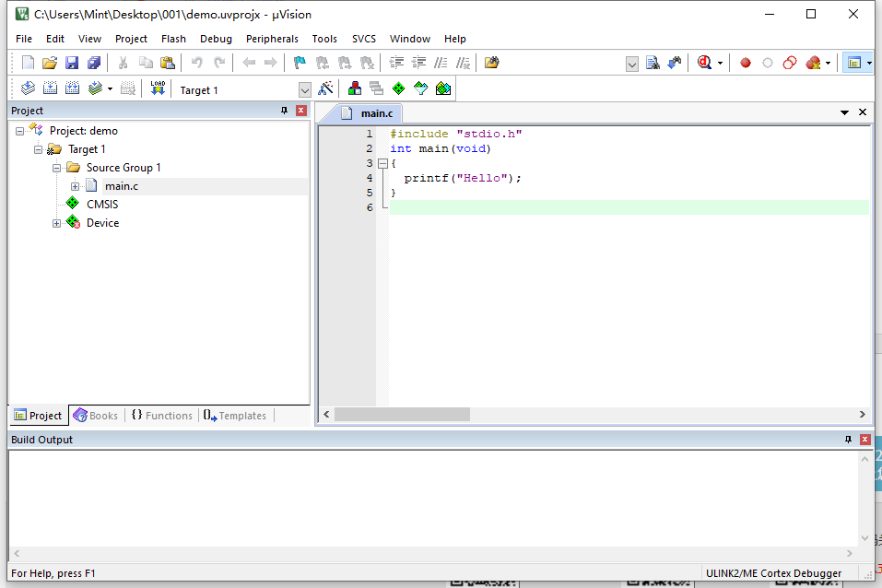Click the Indent selection icon
The image size is (882, 588).
(396, 63)
